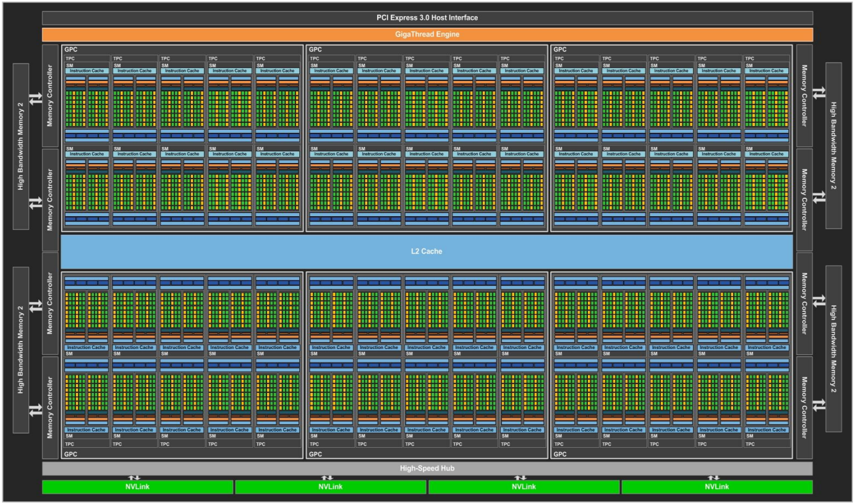Image resolution: width=858 pixels, height=504 pixels.
Task: Click the leftmost green NVLink block
Action: [x=137, y=487]
